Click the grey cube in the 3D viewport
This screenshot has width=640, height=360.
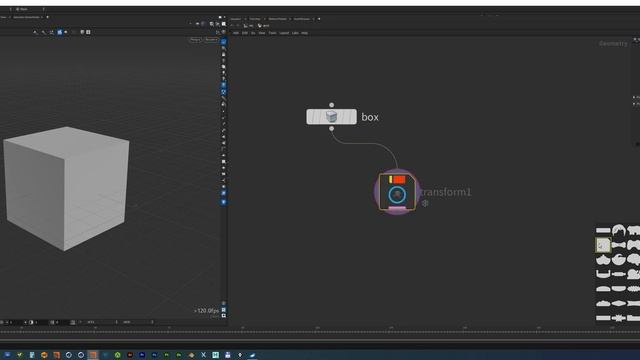(66, 188)
